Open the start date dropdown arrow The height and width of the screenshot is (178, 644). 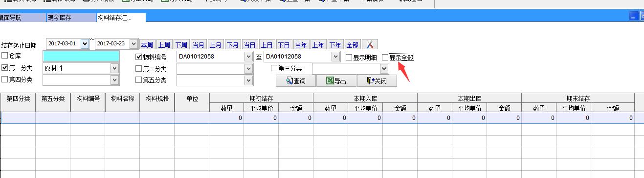click(85, 43)
